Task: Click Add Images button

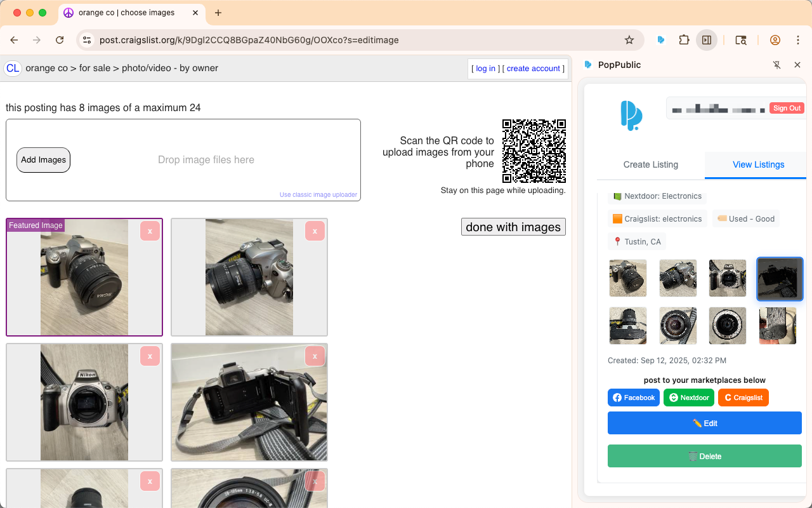Action: 43,160
